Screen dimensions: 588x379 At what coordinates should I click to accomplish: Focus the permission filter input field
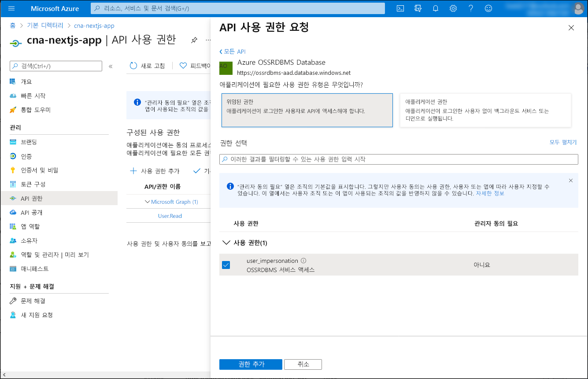tap(399, 159)
